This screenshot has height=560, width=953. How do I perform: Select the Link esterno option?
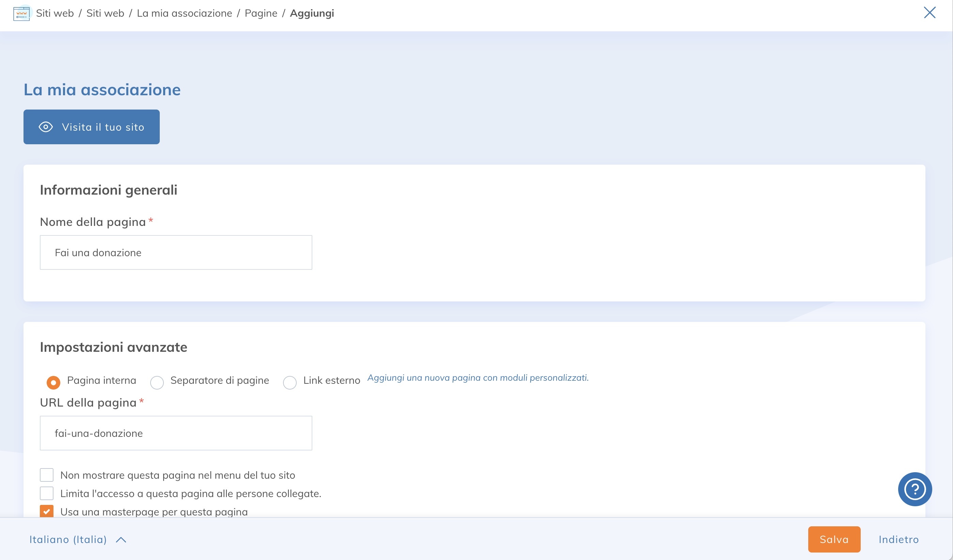click(290, 382)
